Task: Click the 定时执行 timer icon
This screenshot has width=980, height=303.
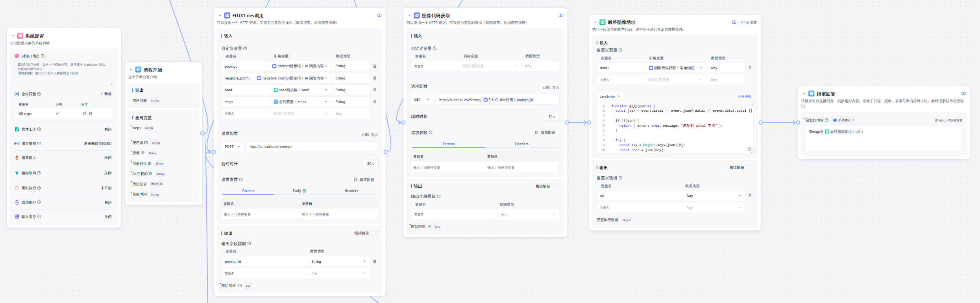Action: (17, 188)
